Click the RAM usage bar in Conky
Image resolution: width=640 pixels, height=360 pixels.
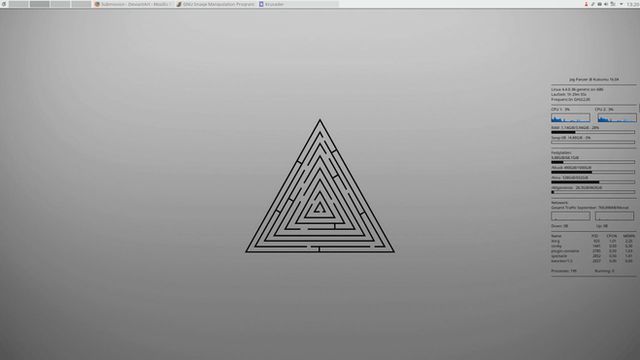(593, 132)
